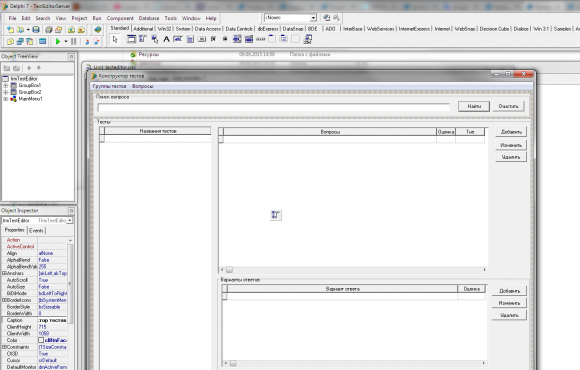
Task: Pick the MainMenu component from Standard palette
Action: click(x=142, y=39)
